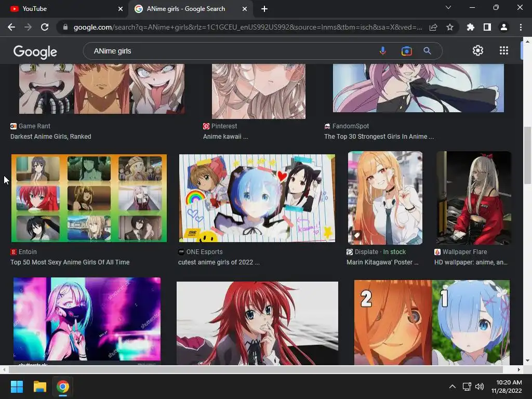Image resolution: width=532 pixels, height=399 pixels.
Task: Open the Google apps grid
Action: 504,50
